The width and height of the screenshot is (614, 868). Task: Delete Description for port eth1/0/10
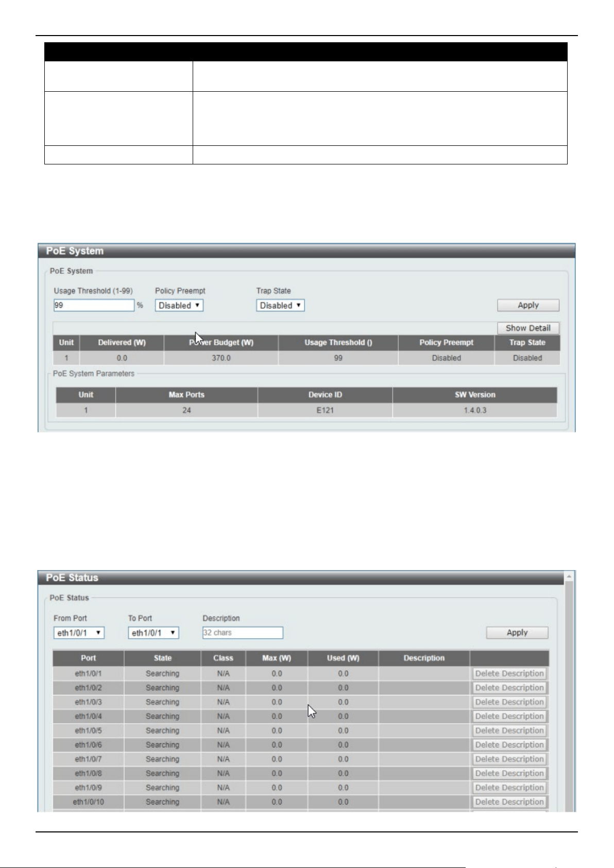509,802
